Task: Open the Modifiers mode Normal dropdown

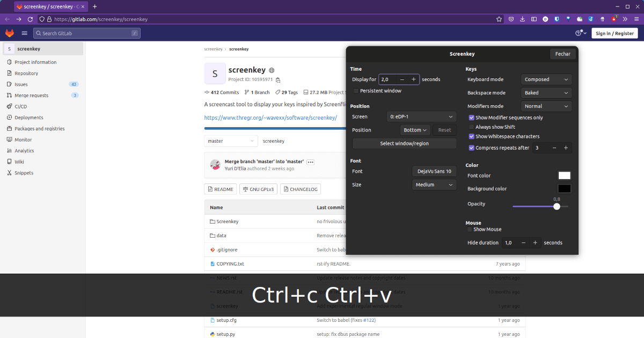Action: pyautogui.click(x=546, y=106)
